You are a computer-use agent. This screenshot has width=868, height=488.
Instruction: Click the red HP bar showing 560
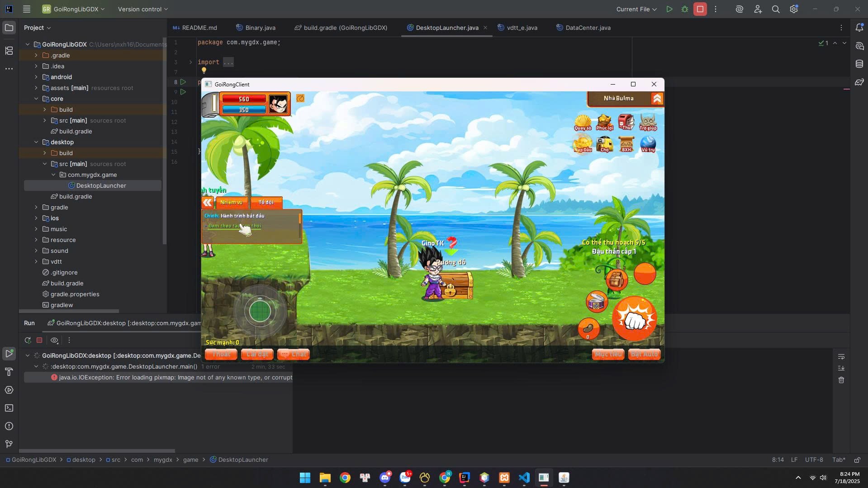click(244, 99)
